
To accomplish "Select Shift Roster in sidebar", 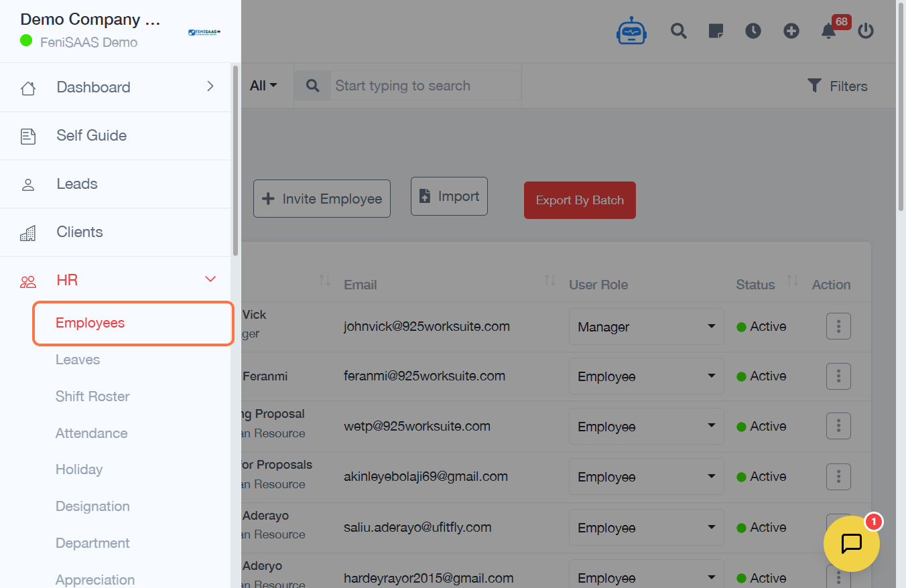I will [92, 396].
